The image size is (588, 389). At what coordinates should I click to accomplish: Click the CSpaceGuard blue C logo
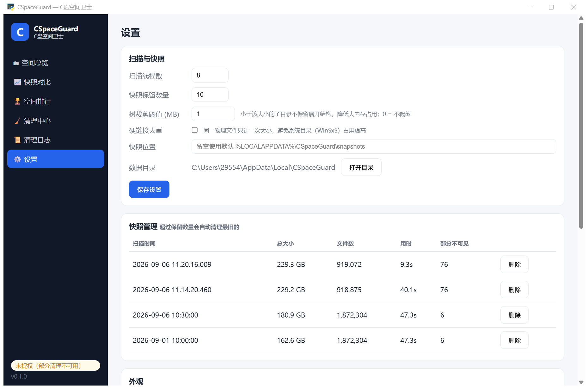20,32
